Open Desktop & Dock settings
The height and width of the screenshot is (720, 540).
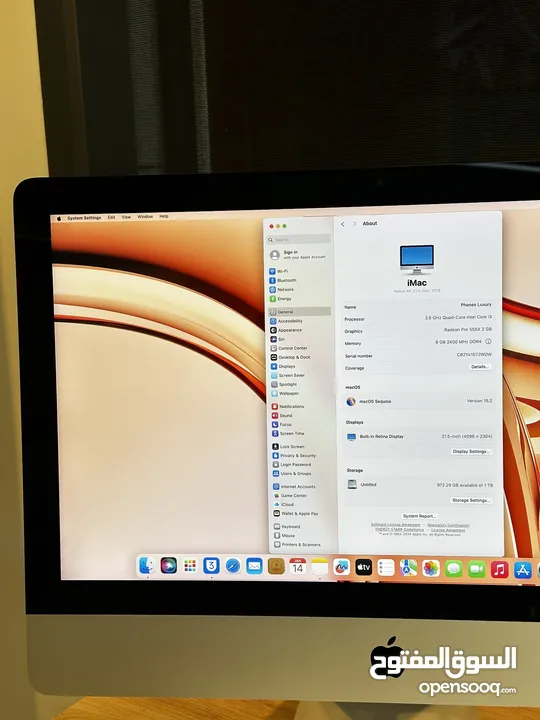pyautogui.click(x=290, y=357)
